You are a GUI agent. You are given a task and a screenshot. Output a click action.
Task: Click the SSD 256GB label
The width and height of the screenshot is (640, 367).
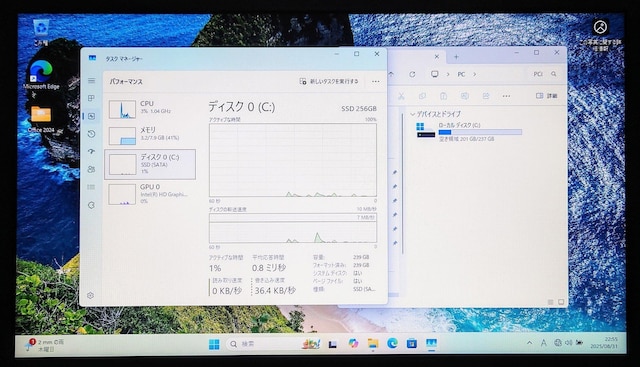point(359,109)
